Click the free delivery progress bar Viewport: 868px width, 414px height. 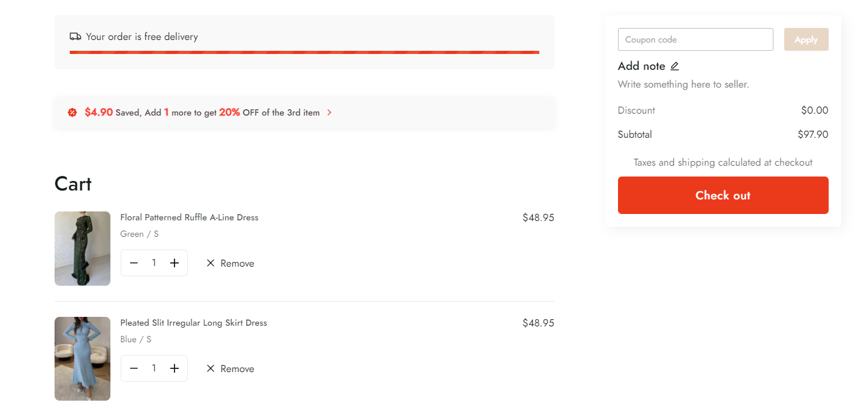coord(305,52)
